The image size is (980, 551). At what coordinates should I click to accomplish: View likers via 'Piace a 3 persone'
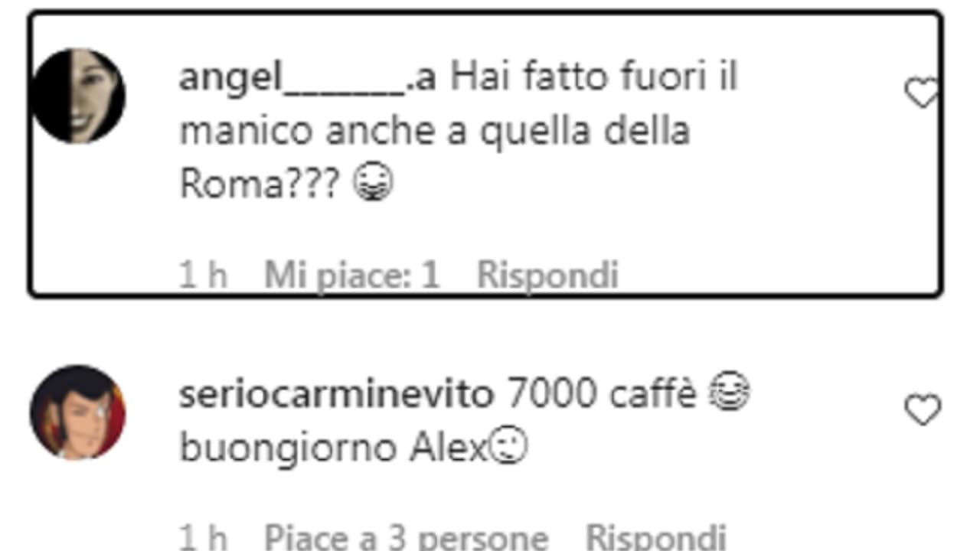click(x=406, y=537)
